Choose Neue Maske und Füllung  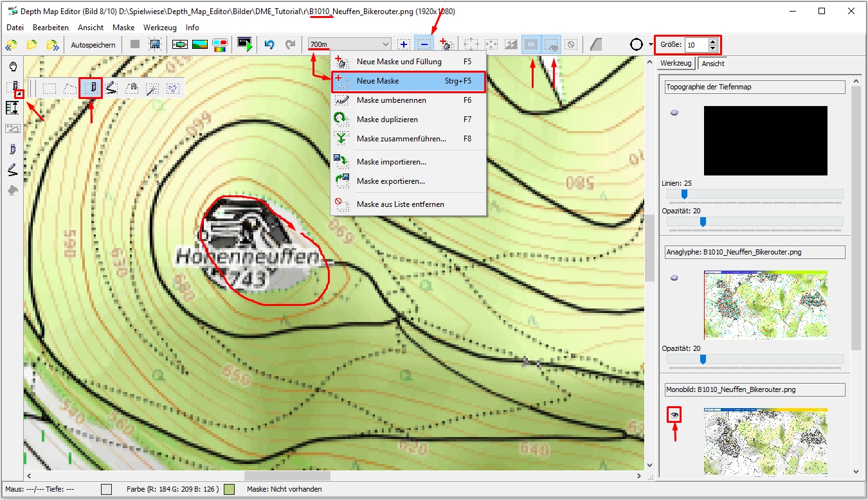(x=408, y=62)
